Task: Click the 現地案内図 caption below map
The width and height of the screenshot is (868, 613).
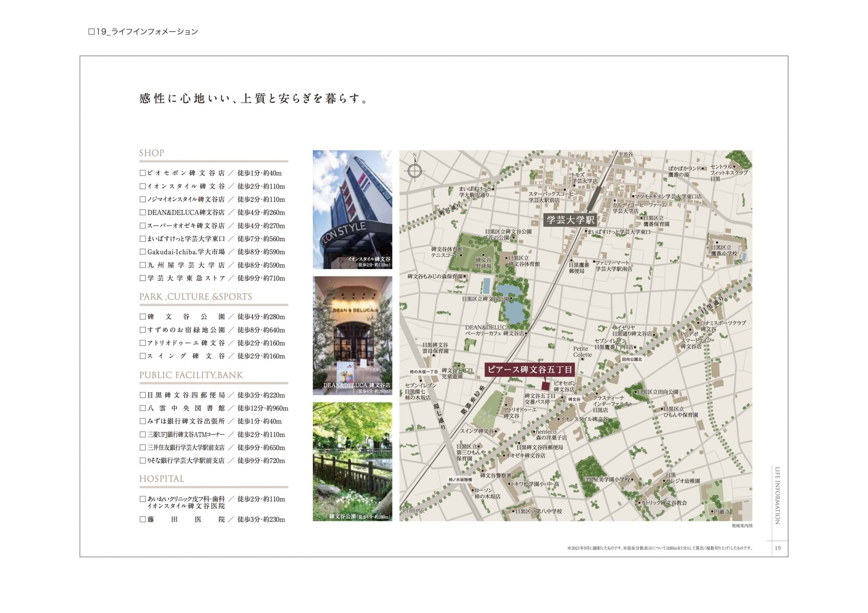Action: 742,525
